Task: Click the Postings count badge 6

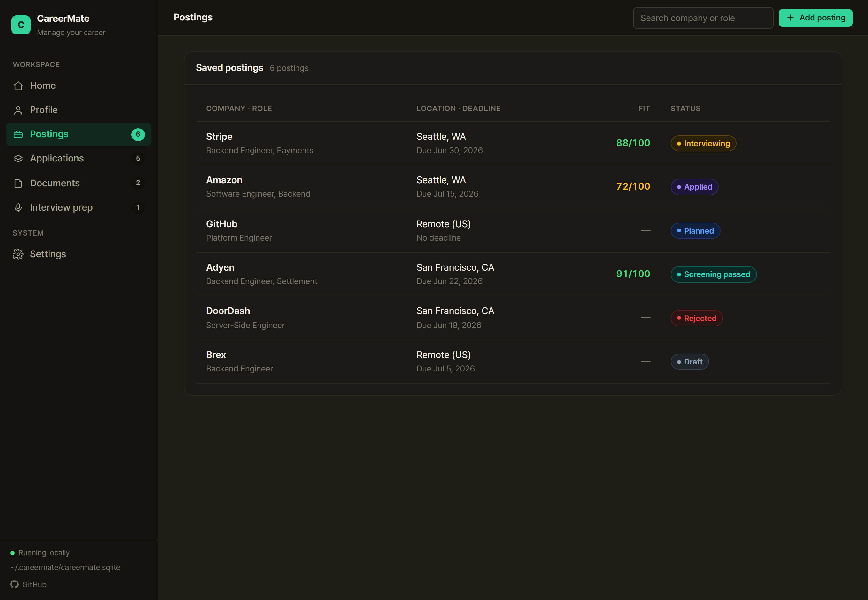Action: (138, 134)
